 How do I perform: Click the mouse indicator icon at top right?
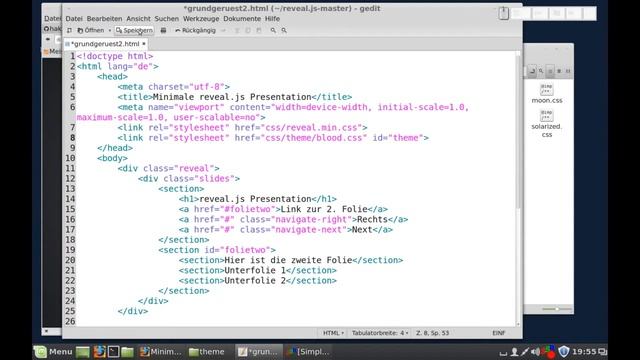click(503, 13)
